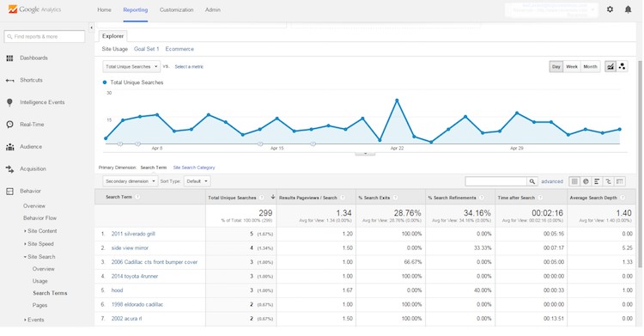Set chart interval to Month
This screenshot has height=336, width=644.
coord(590,67)
